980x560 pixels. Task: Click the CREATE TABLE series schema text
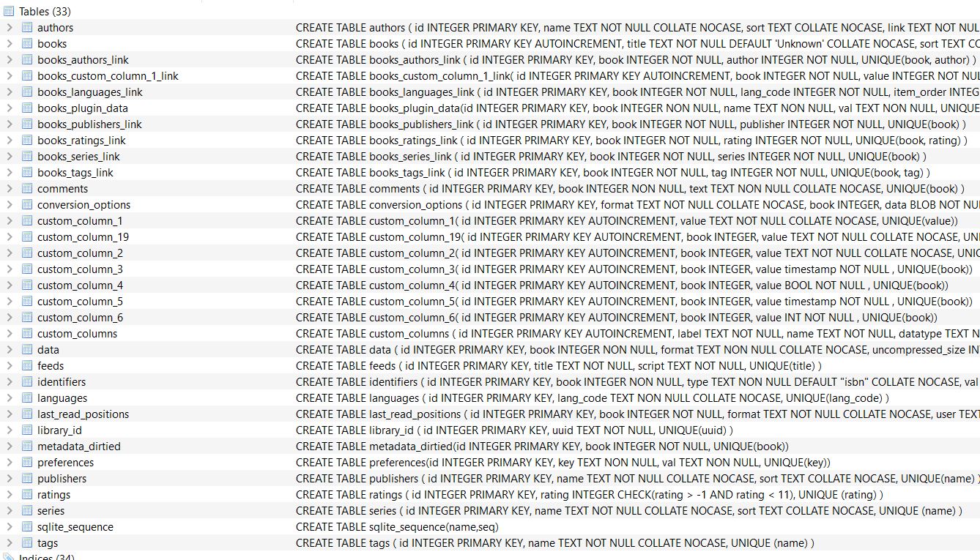pos(628,511)
